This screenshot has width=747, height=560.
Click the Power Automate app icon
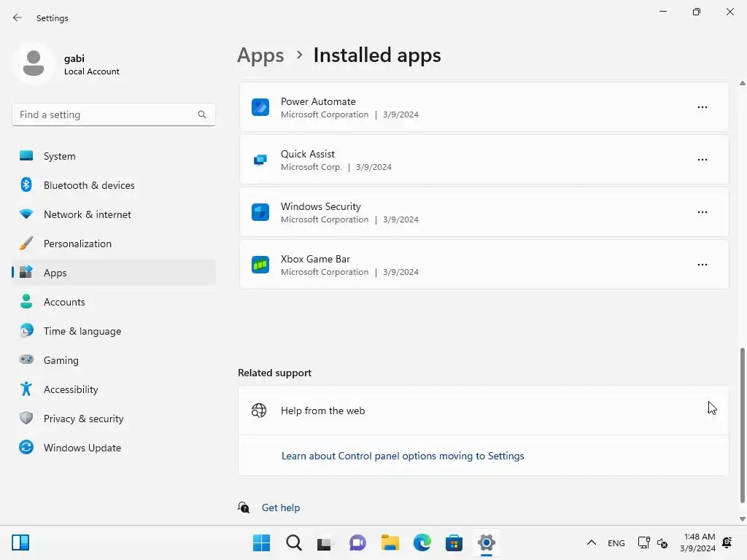click(x=260, y=107)
